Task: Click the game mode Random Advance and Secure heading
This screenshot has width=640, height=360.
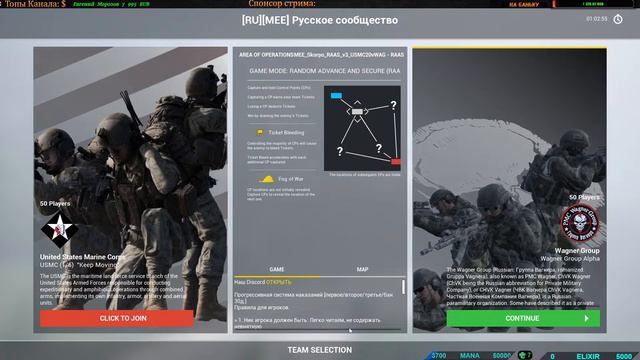Action: click(x=325, y=71)
